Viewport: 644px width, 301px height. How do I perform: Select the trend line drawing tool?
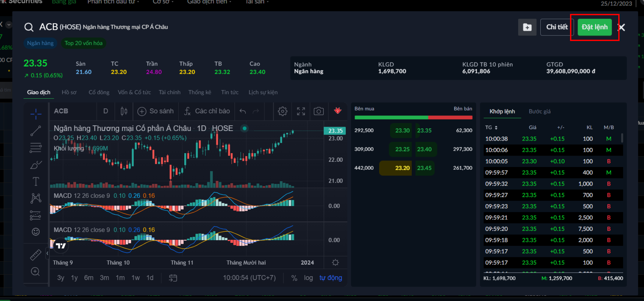point(36,131)
